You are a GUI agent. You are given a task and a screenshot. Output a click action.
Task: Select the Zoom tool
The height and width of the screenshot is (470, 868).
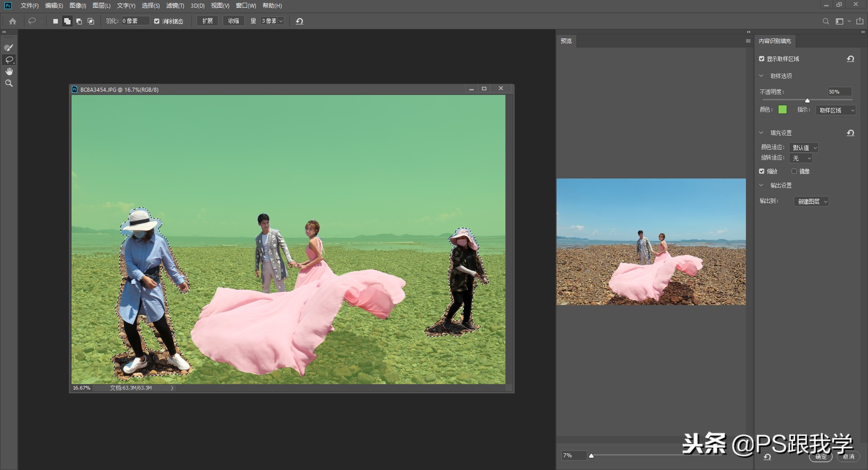[9, 83]
